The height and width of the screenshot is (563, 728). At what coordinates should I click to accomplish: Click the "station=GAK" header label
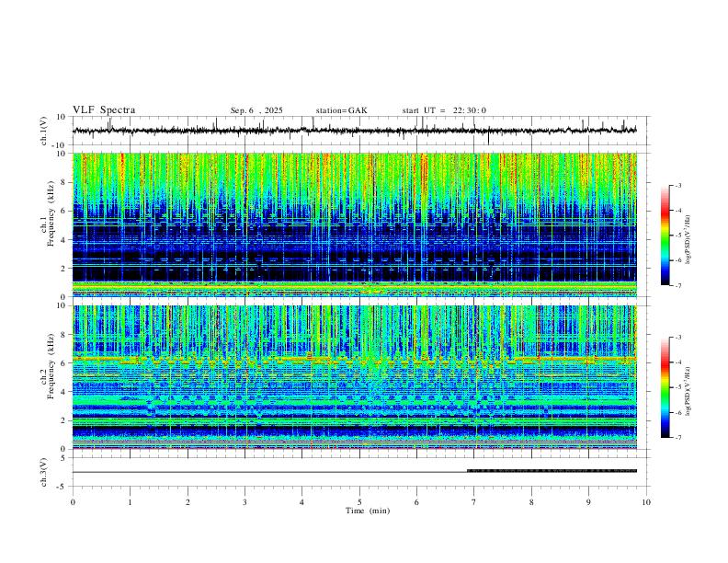pos(341,110)
